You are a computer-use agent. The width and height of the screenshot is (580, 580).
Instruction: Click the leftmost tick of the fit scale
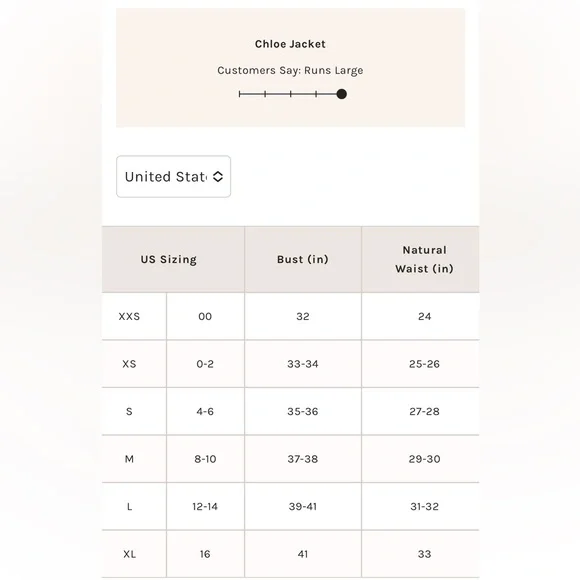tap(240, 94)
